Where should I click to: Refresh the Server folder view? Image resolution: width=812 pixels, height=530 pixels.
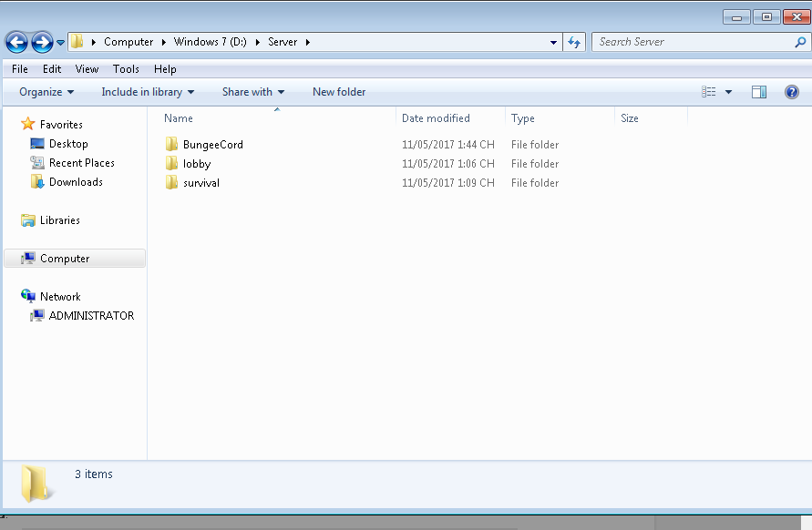[574, 42]
